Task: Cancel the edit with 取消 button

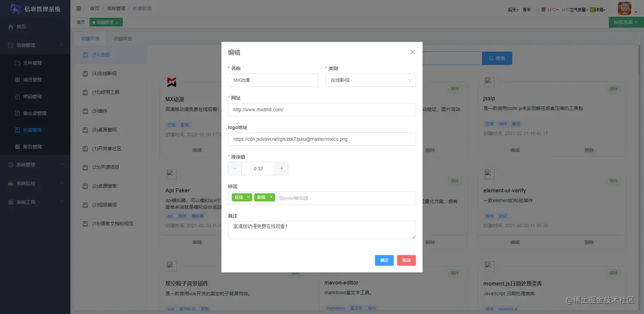Action: (406, 260)
